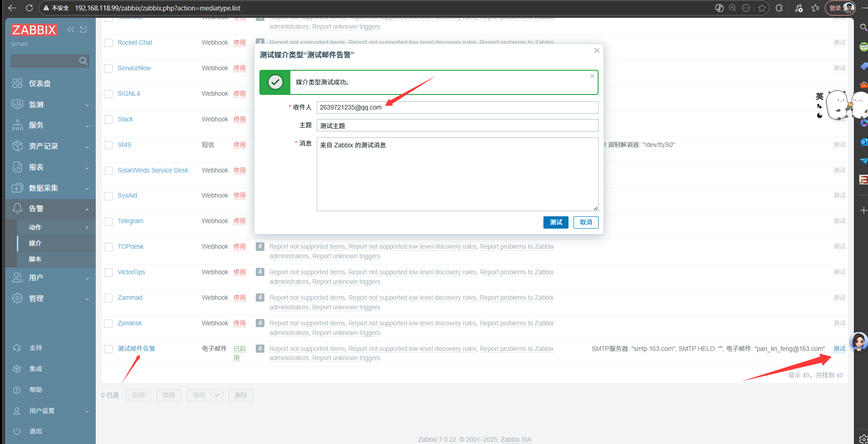Viewport: 868px width, 444px height.
Task: Click the 停用 status of the Slack row
Action: click(239, 119)
